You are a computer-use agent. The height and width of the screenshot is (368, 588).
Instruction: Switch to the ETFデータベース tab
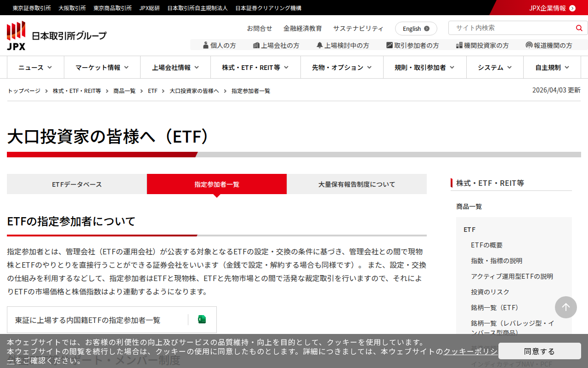pos(77,184)
